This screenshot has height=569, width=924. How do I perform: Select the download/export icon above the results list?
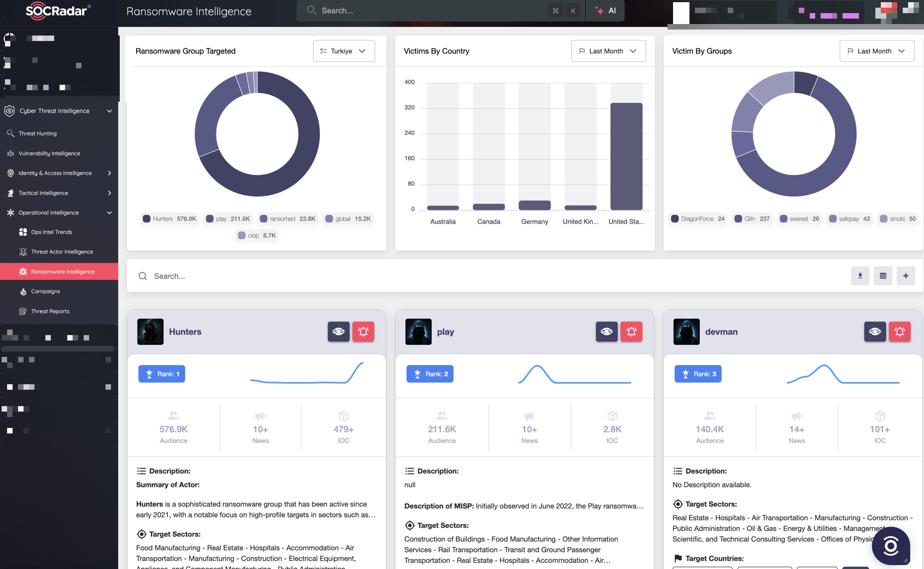860,276
